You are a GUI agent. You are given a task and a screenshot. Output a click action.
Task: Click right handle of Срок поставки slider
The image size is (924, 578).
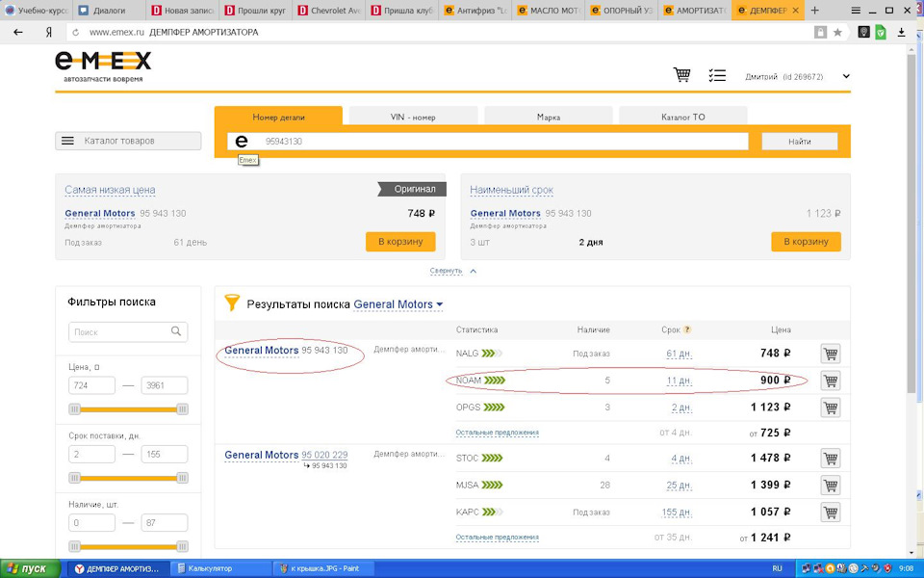click(182, 478)
